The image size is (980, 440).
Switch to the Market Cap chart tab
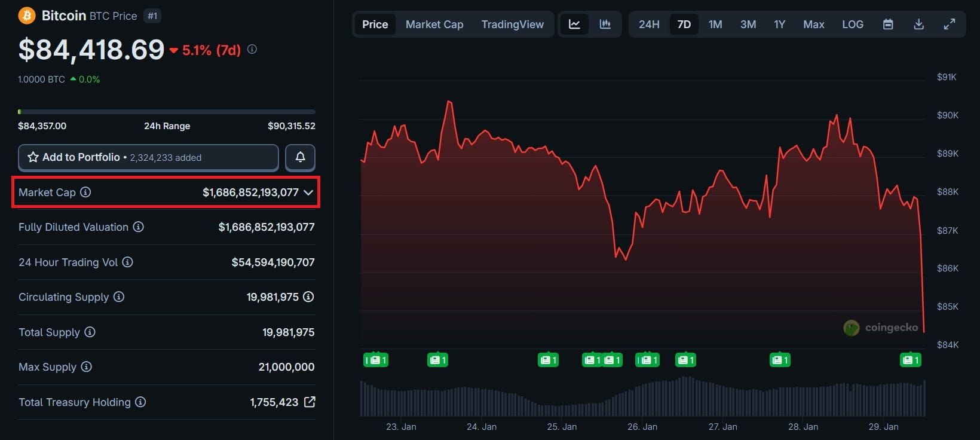tap(434, 25)
